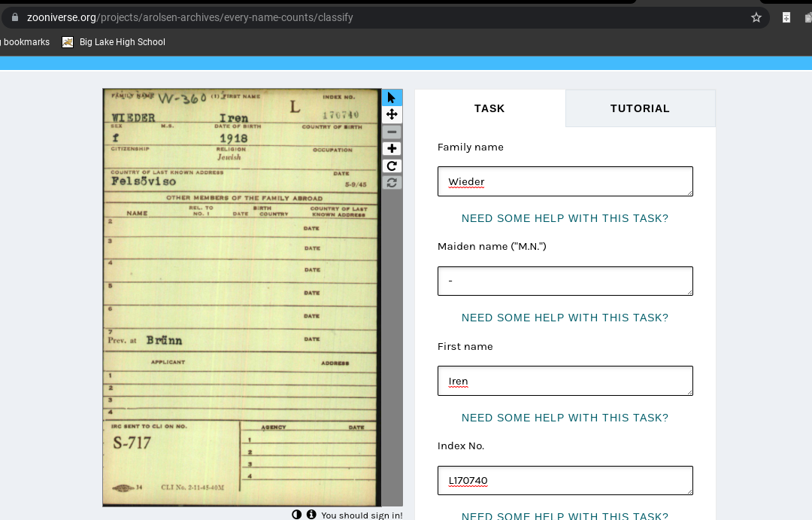Click the 'Family name' field label
Image resolution: width=812 pixels, height=520 pixels.
click(470, 147)
